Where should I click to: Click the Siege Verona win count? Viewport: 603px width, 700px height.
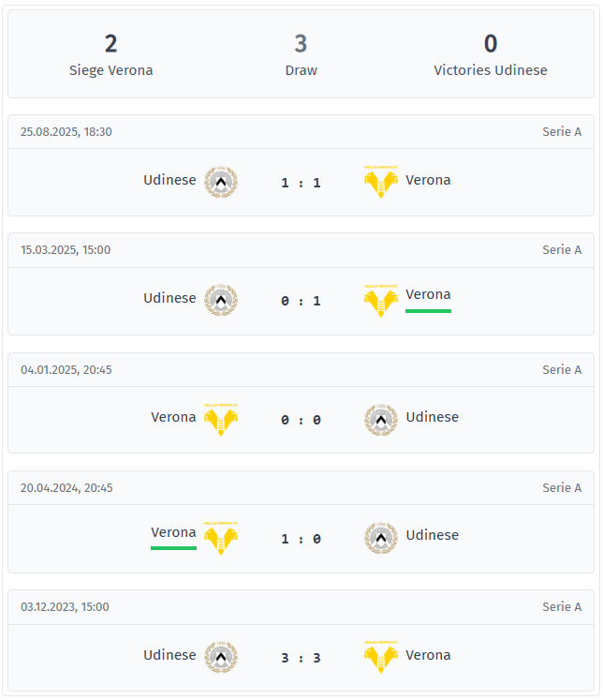(110, 44)
